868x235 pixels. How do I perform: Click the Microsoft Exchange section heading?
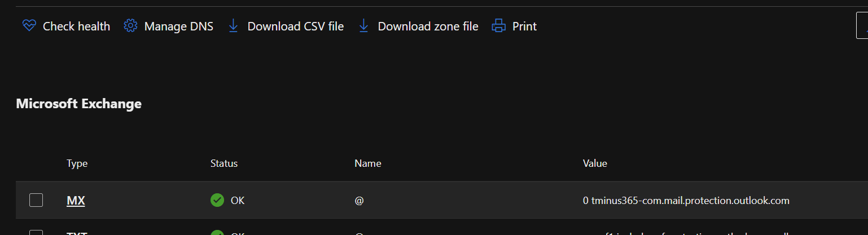(78, 104)
